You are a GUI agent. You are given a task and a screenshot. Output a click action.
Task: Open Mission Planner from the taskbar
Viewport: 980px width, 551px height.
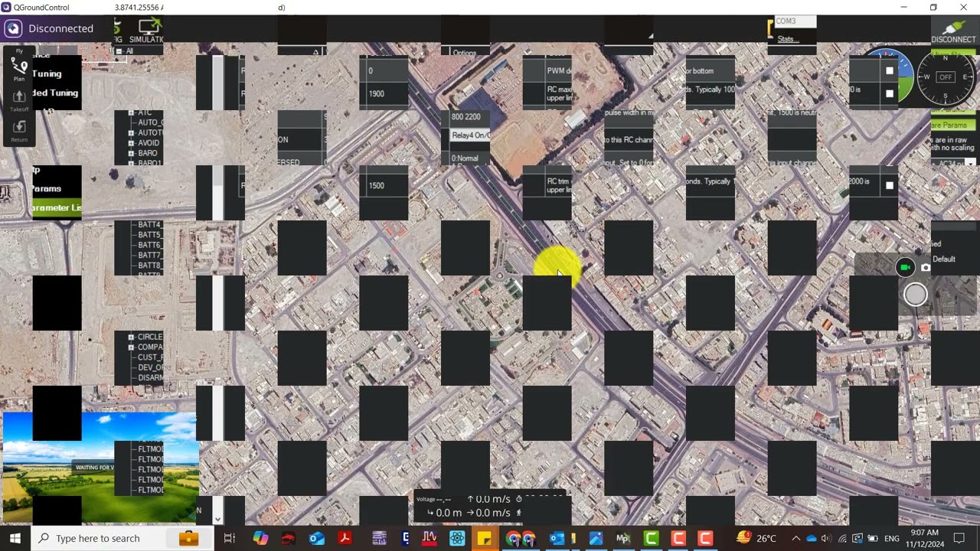tap(623, 539)
